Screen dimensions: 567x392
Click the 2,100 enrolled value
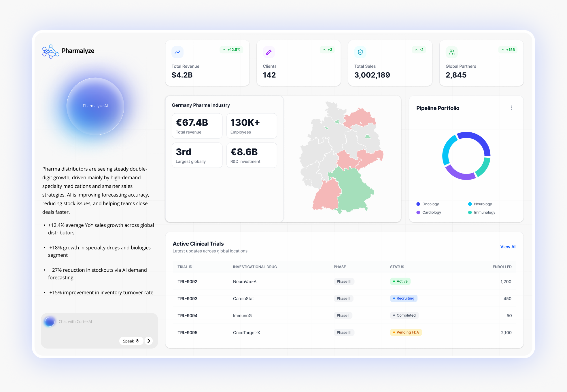[x=506, y=332]
